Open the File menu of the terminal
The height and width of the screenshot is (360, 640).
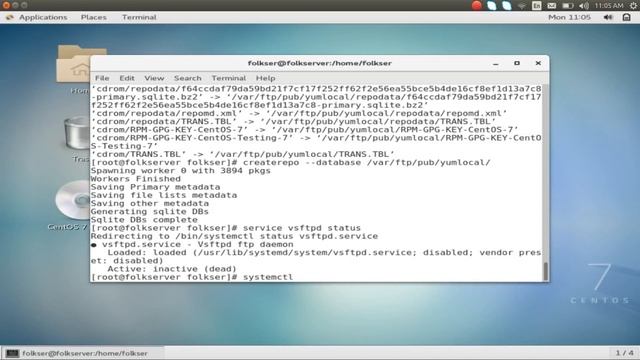(102, 78)
